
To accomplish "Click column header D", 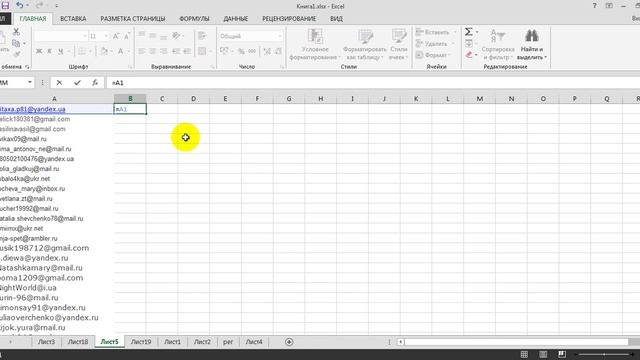I will [193, 99].
